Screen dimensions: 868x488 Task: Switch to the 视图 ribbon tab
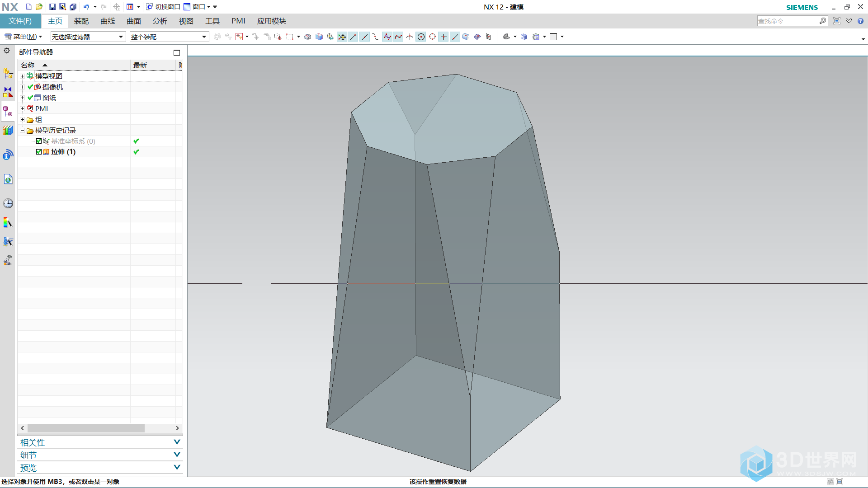click(186, 21)
